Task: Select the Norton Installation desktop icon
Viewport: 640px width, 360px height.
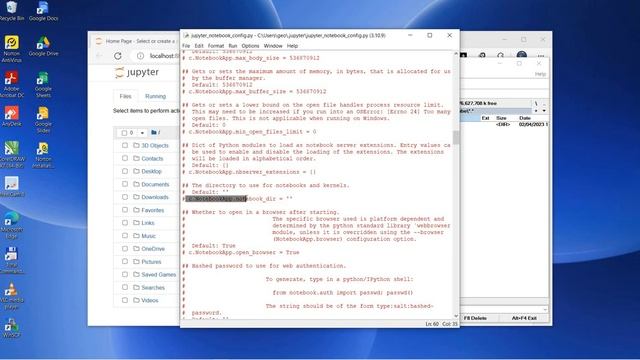Action: pyautogui.click(x=43, y=154)
